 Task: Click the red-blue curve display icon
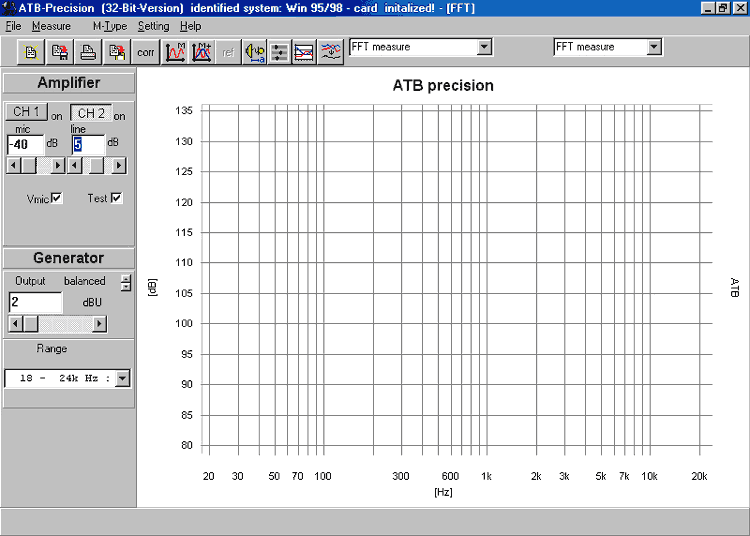pos(304,52)
